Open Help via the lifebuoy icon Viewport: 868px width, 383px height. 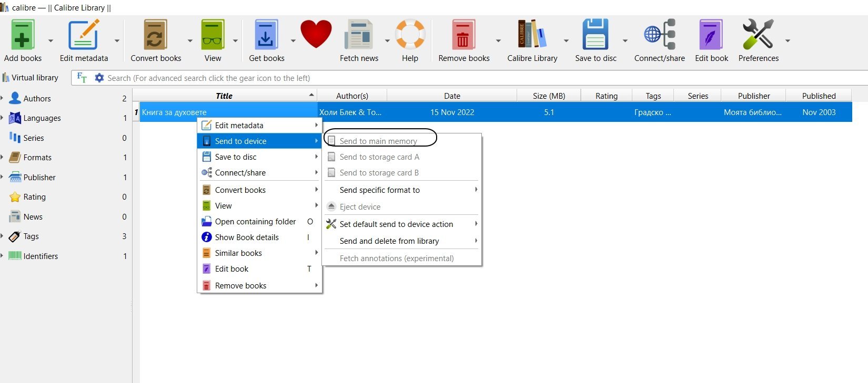(x=410, y=35)
